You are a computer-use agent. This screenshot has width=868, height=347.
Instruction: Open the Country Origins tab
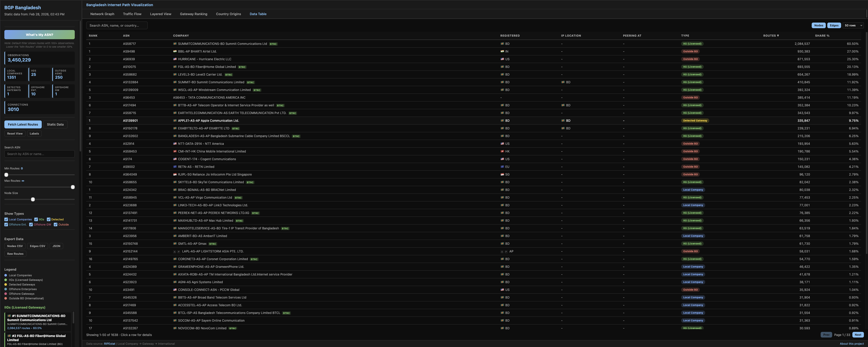(229, 14)
